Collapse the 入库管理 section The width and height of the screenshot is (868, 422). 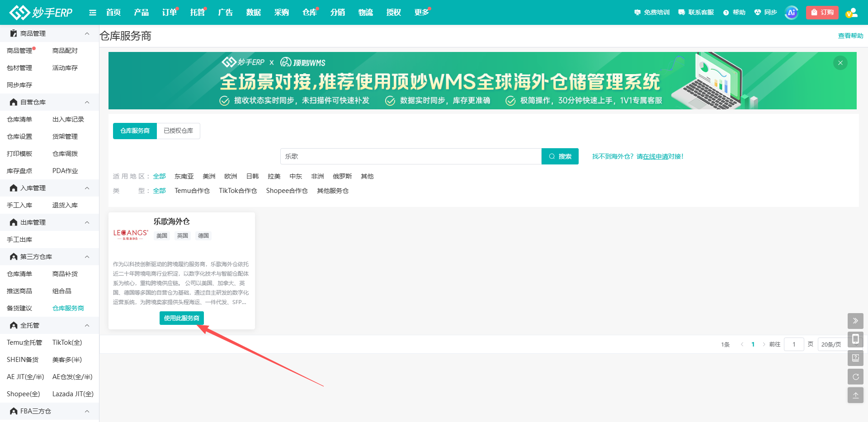87,188
